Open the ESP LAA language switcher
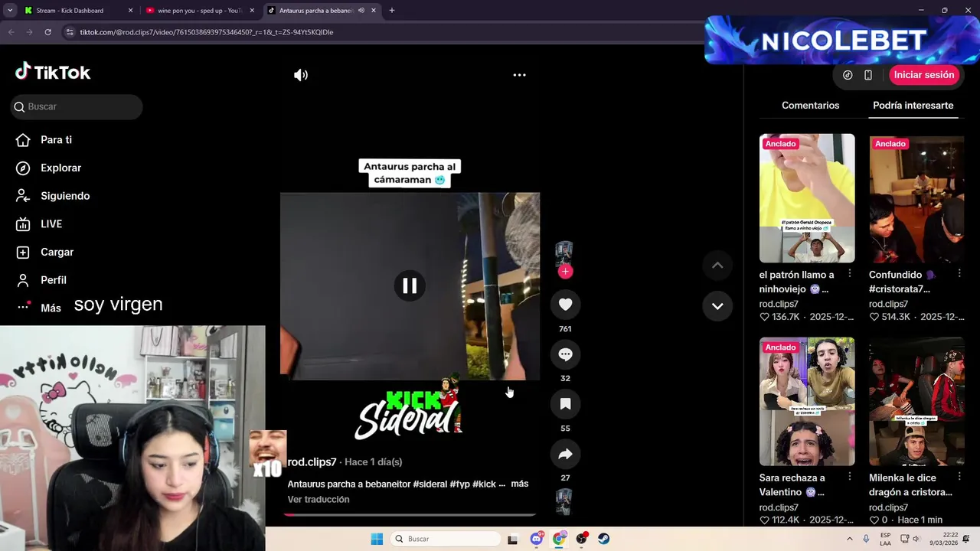 [885, 539]
